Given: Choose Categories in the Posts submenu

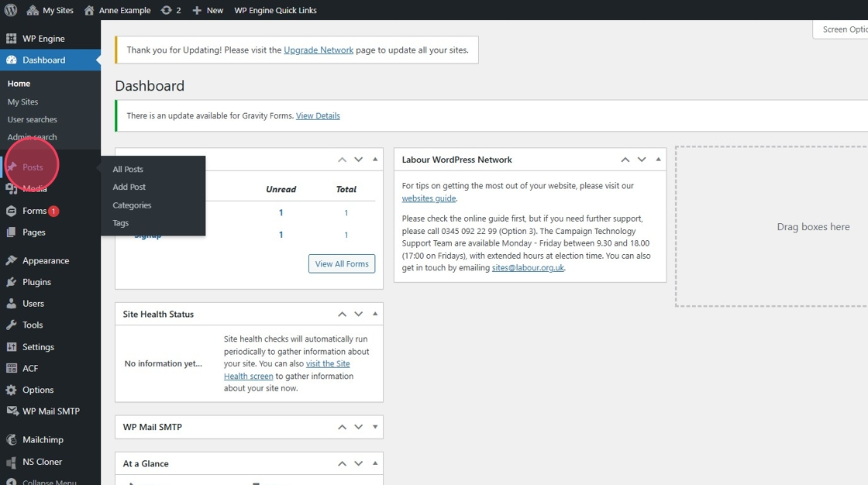Looking at the screenshot, I should click(132, 205).
